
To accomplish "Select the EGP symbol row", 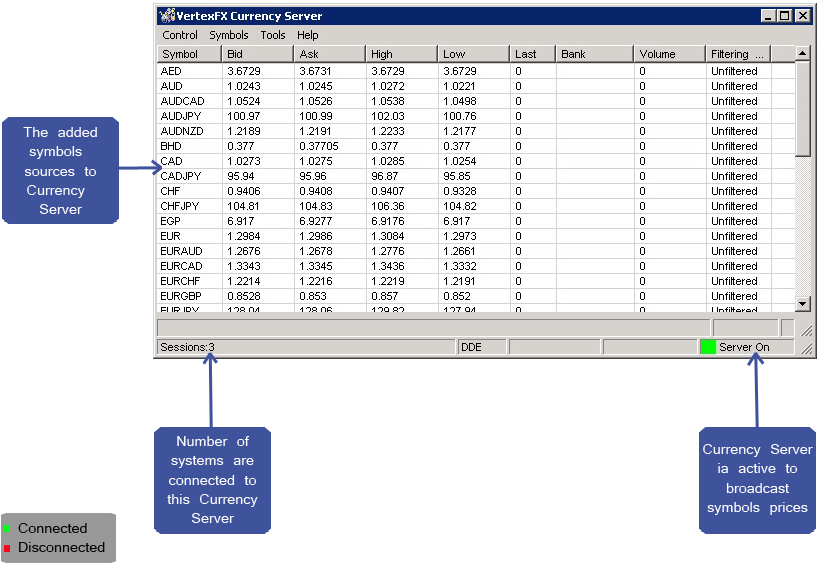I will tap(476, 221).
